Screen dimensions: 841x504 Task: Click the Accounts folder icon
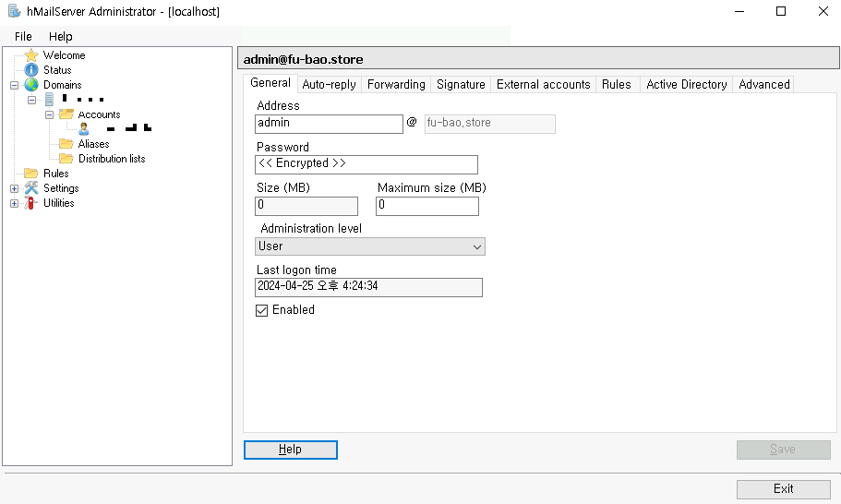coord(66,114)
